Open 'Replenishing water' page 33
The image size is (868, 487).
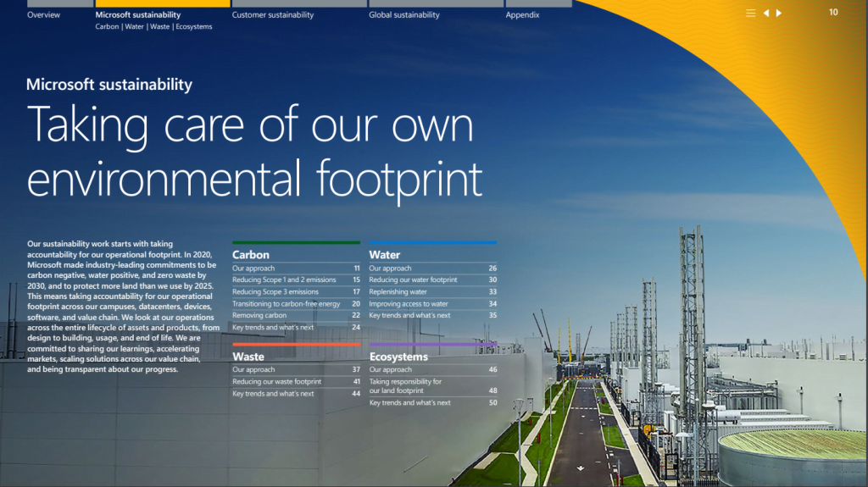pos(433,291)
